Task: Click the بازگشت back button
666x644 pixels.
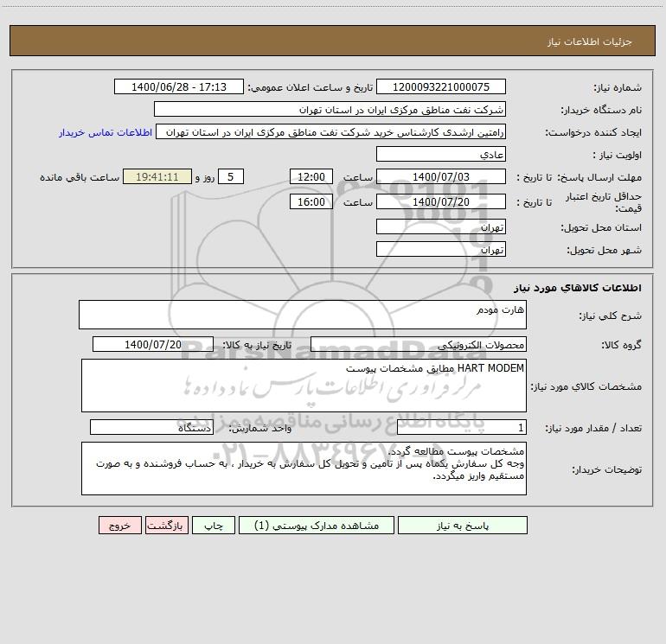Action: pos(166,525)
